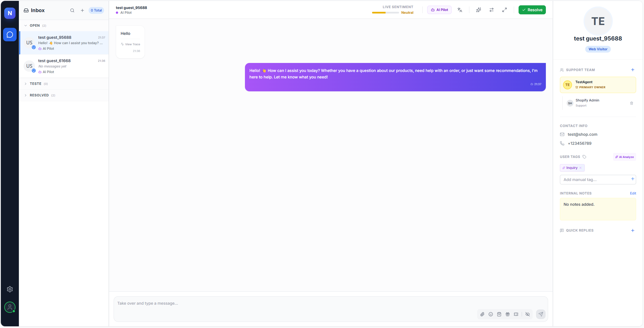Click the shopping bag product icon
Image resolution: width=644 pixels, height=328 pixels.
[499, 314]
